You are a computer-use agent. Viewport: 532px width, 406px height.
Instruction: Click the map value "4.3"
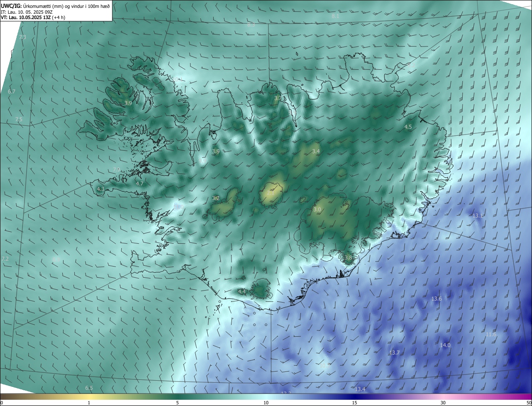click(x=100, y=189)
